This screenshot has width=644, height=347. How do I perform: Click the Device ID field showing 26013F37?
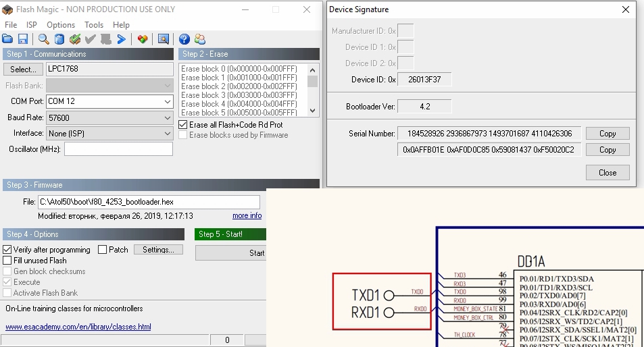(x=424, y=80)
